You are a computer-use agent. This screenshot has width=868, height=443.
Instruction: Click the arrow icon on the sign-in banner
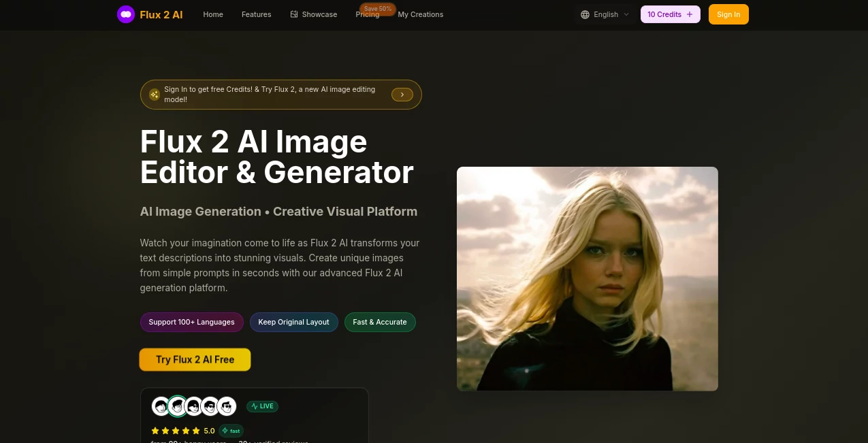(402, 95)
